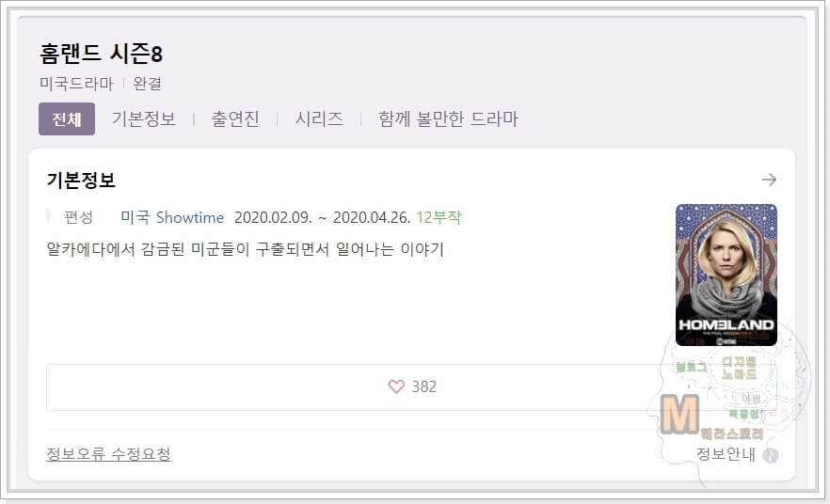830x504 pixels.
Task: Click the heart like icon
Action: 396,386
